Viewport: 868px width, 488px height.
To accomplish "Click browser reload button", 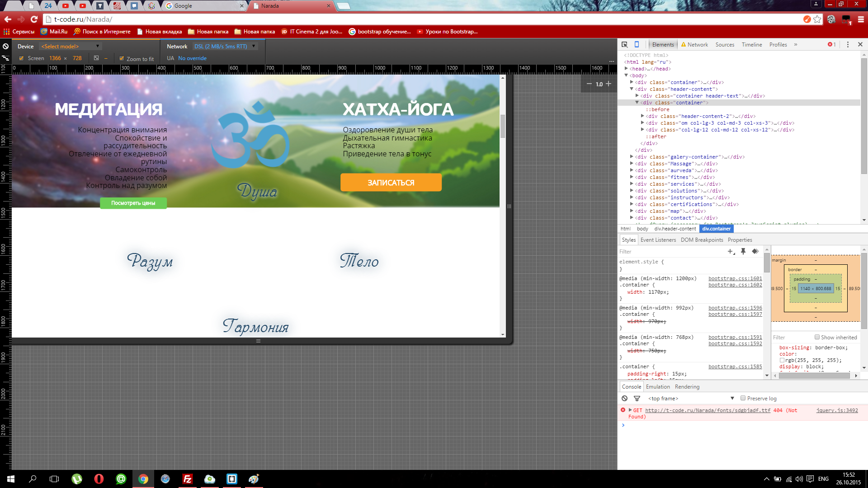I will coord(34,19).
